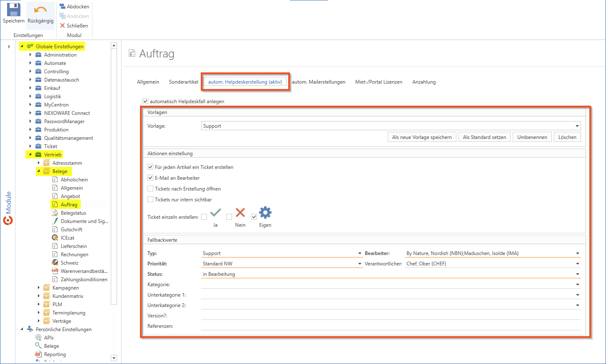Image resolution: width=606 pixels, height=364 pixels.
Task: Check the Ja checkbox for Ticket einzeln
Action: 204,217
